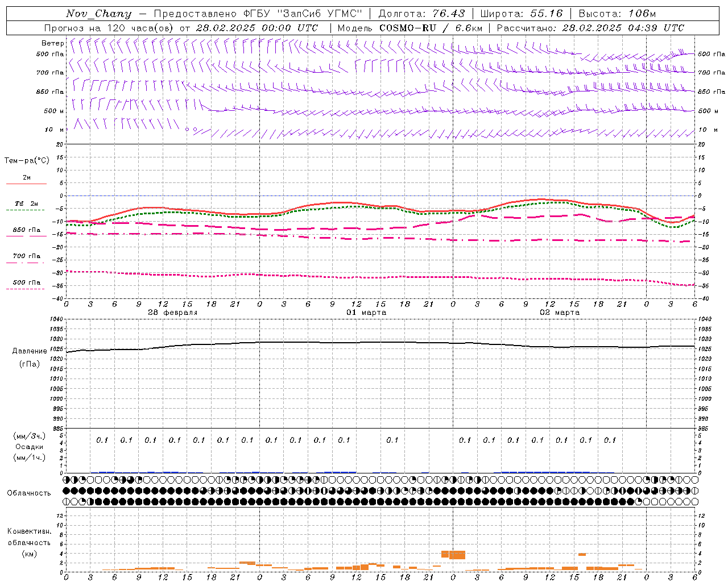This screenshot has width=728, height=582.
Task: Click '700 гПа' in the temperature legend
Action: [x=27, y=256]
